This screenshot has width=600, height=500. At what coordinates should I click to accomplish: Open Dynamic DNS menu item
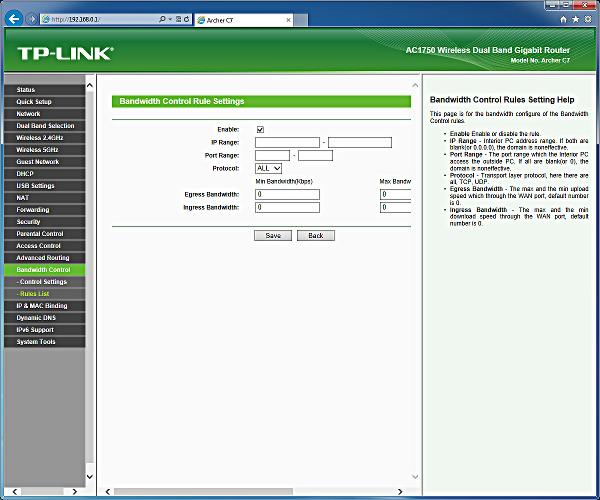(45, 318)
